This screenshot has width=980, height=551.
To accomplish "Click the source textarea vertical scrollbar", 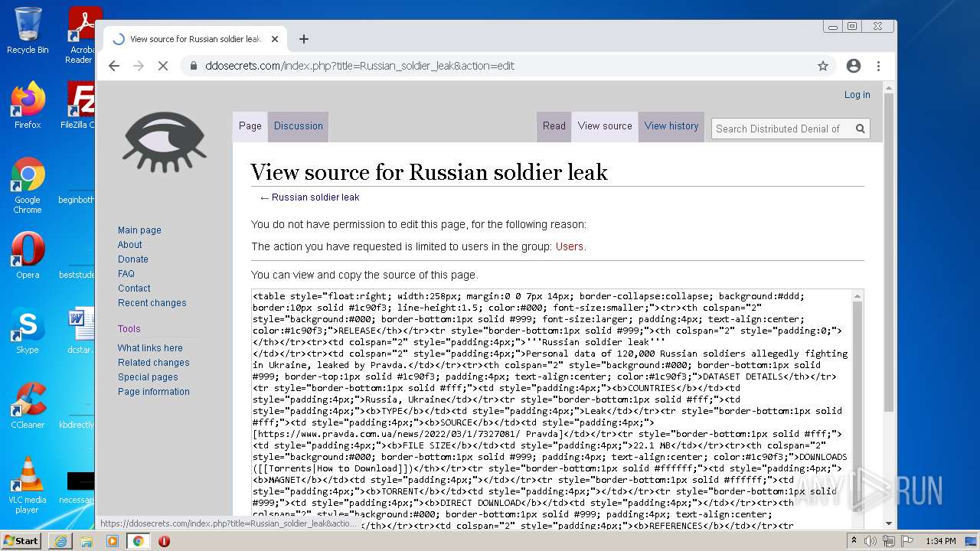I will [x=857, y=409].
